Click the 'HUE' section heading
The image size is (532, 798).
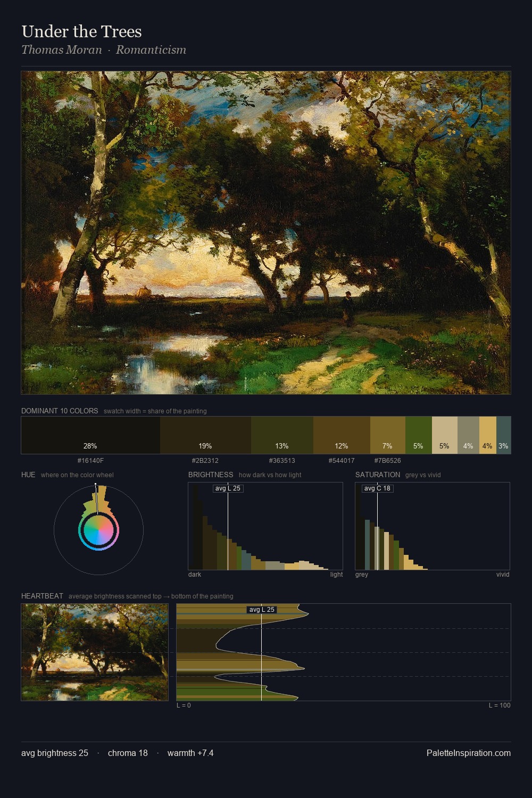tap(28, 475)
